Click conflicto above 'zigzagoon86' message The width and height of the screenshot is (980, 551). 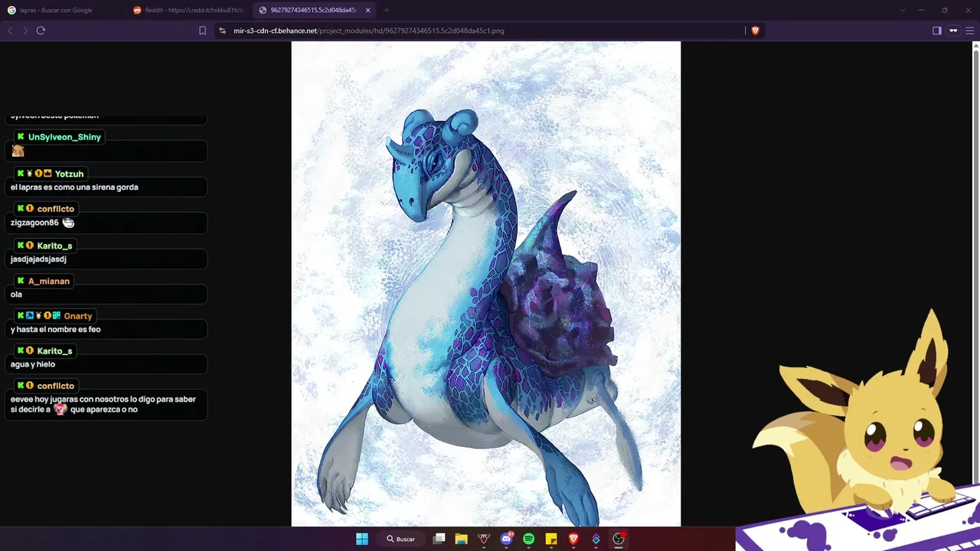tap(55, 209)
